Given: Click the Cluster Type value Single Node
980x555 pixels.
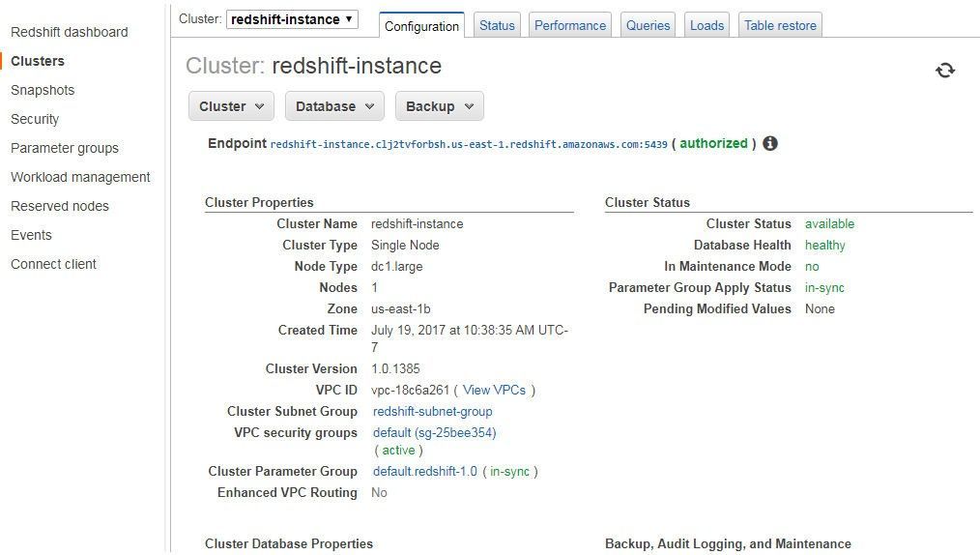Looking at the screenshot, I should pos(405,245).
